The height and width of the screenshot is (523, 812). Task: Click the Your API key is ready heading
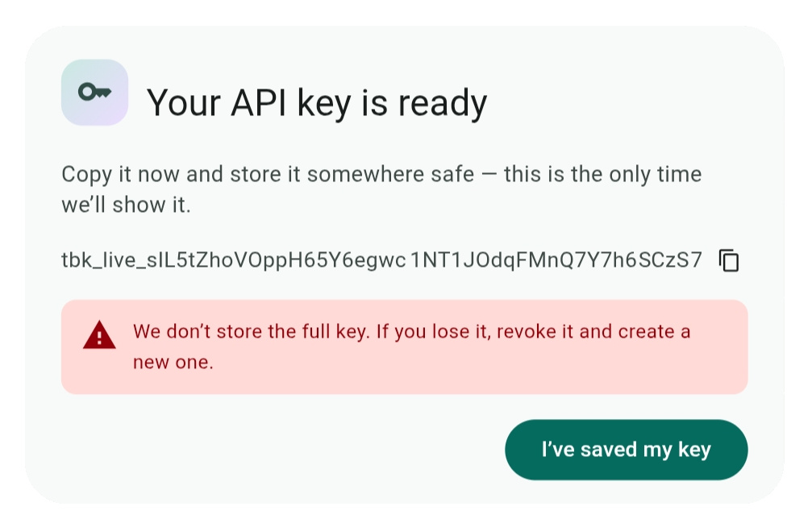click(317, 102)
